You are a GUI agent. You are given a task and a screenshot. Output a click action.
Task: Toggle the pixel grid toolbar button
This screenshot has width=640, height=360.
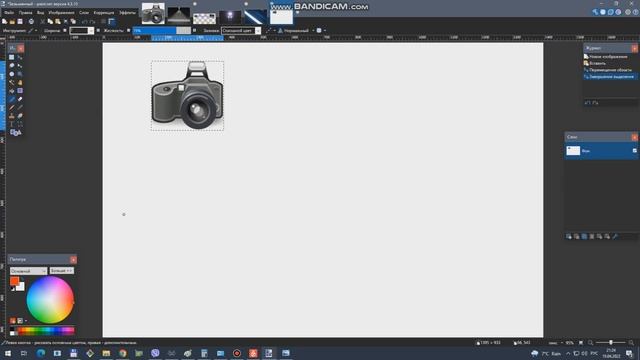click(103, 21)
